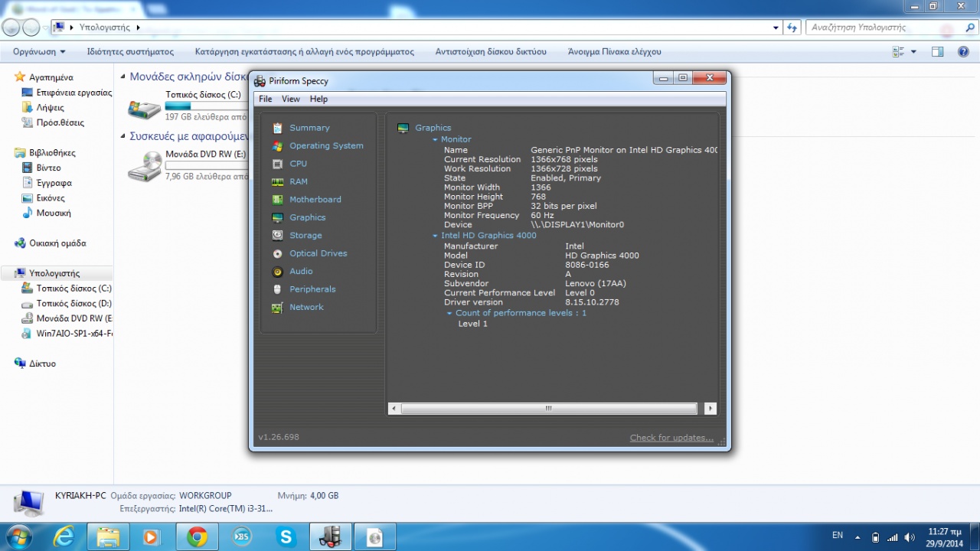Viewport: 980px width, 551px height.
Task: Open Skype from the taskbar
Action: (x=286, y=537)
